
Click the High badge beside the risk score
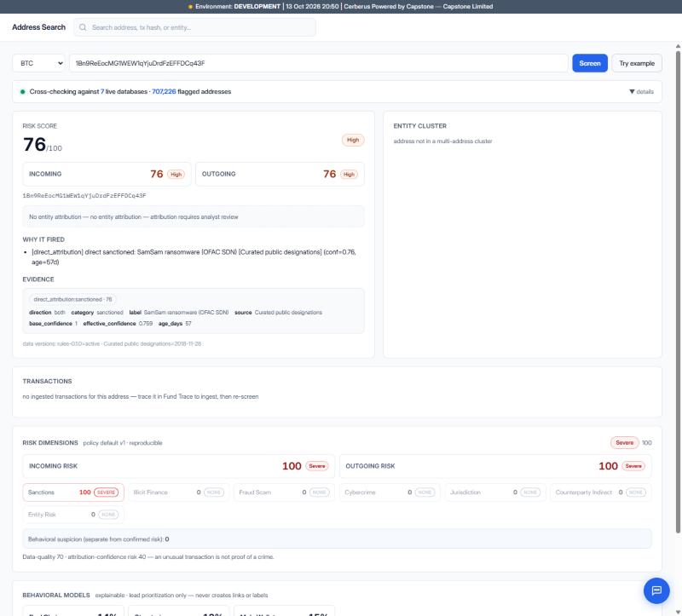click(x=353, y=140)
